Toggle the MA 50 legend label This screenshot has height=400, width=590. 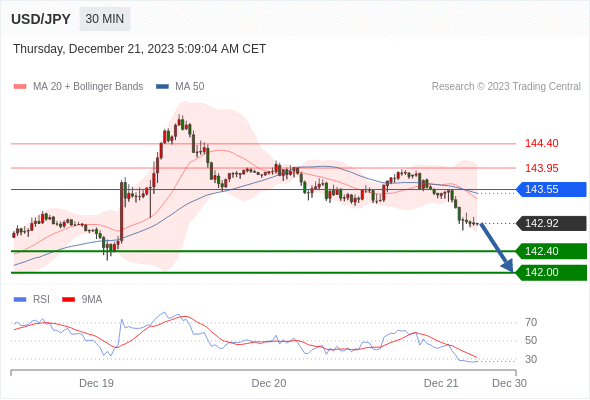pyautogui.click(x=190, y=87)
